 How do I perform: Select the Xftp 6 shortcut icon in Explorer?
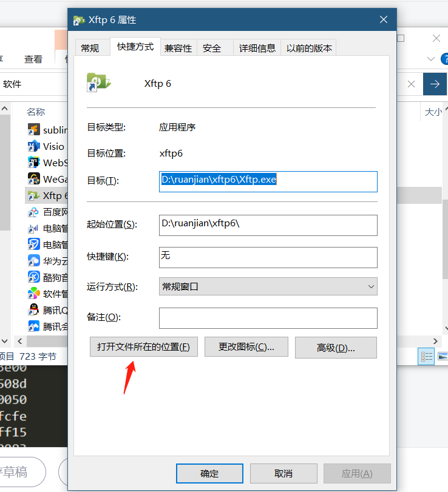pos(33,196)
